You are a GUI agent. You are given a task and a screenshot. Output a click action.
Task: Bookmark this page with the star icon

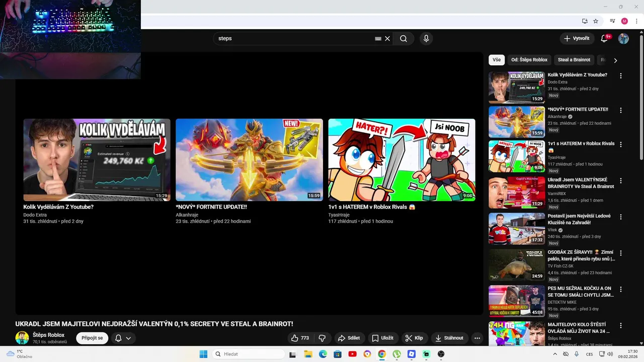596,21
